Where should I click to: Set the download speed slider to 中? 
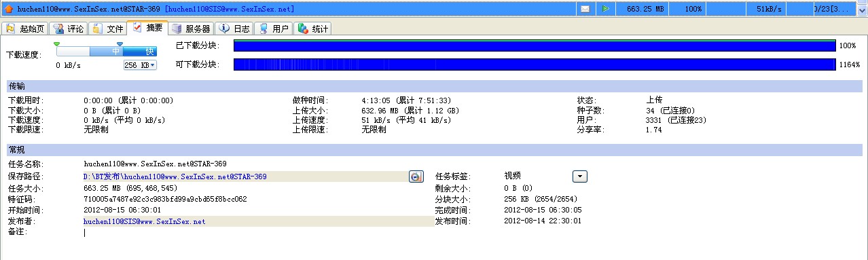[116, 51]
